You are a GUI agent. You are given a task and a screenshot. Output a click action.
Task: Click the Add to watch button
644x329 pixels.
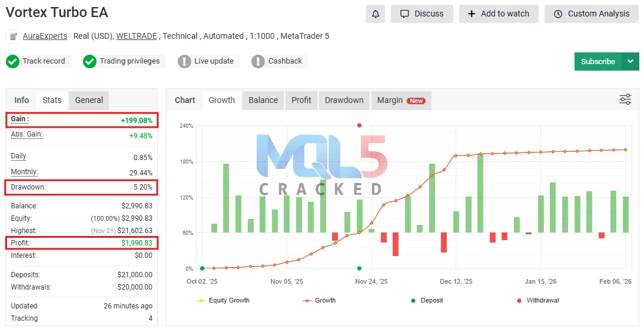pyautogui.click(x=498, y=14)
